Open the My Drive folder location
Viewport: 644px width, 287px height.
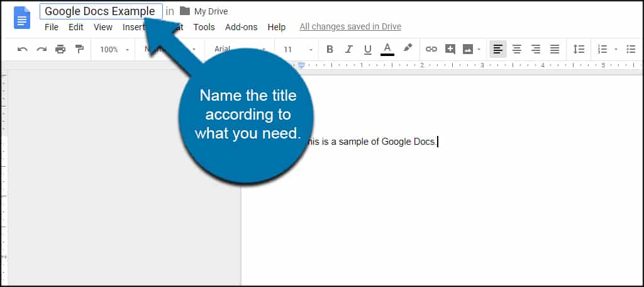211,11
